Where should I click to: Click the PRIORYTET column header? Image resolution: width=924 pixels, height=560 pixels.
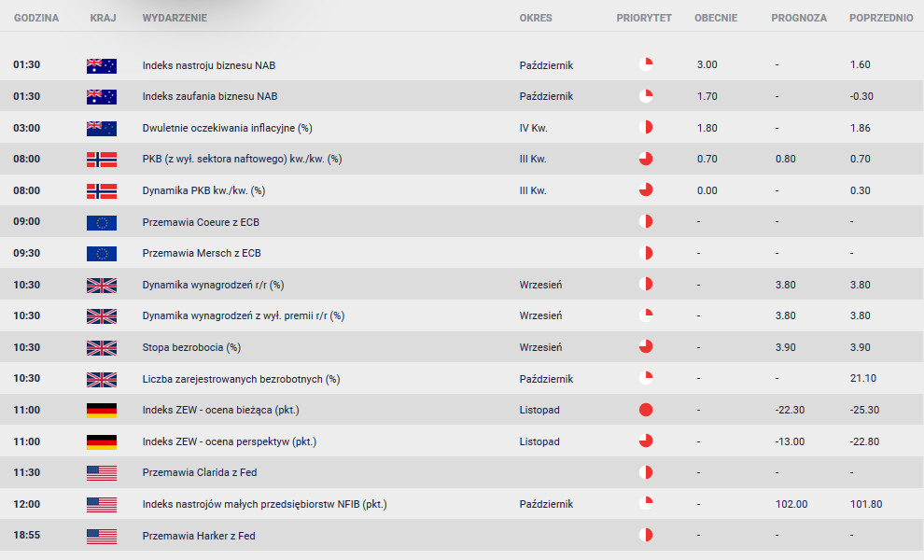coord(644,18)
